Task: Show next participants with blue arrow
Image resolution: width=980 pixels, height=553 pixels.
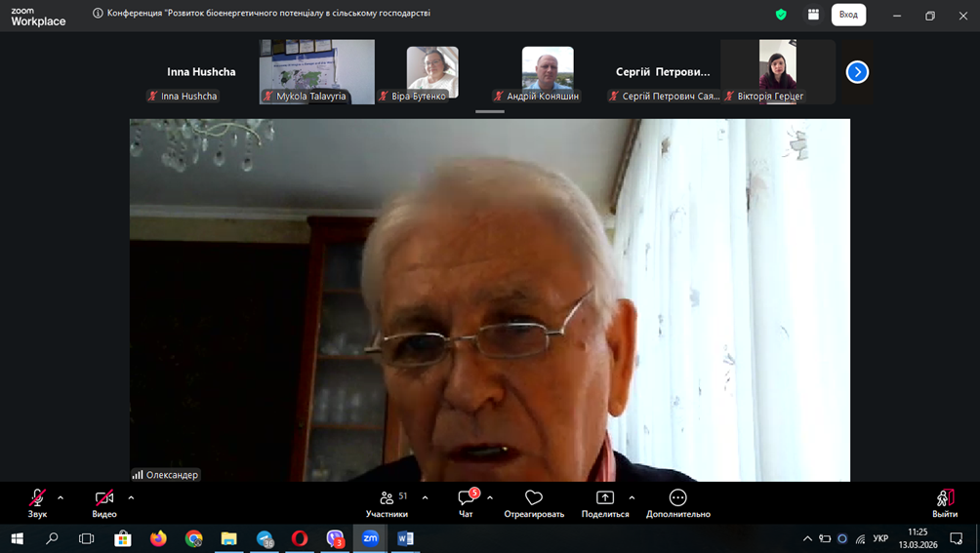Action: pos(857,72)
